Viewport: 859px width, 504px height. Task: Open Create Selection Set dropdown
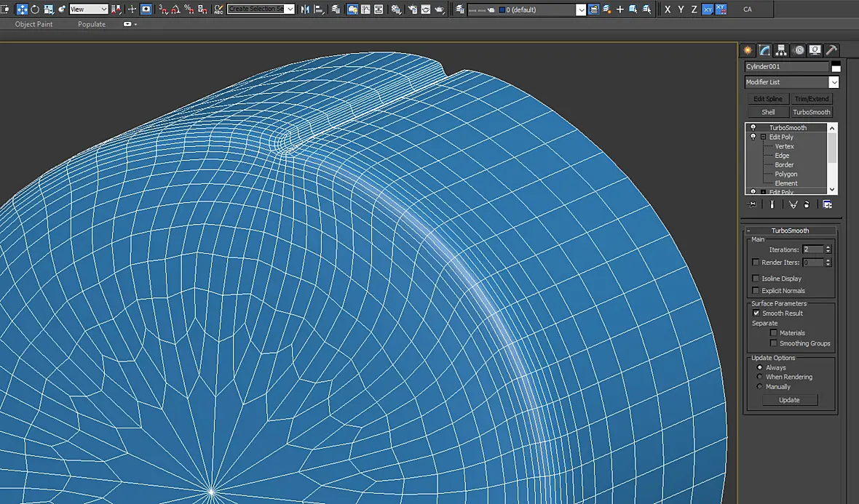pos(290,9)
